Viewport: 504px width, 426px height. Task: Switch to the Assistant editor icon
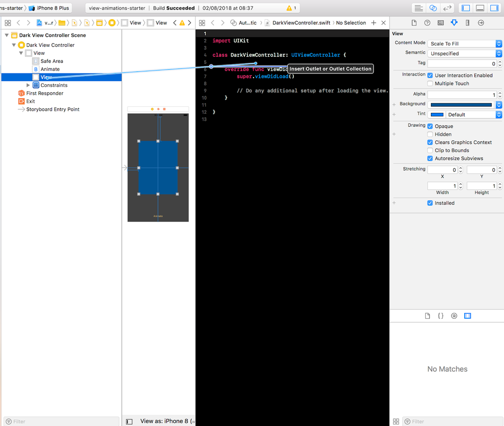(433, 8)
